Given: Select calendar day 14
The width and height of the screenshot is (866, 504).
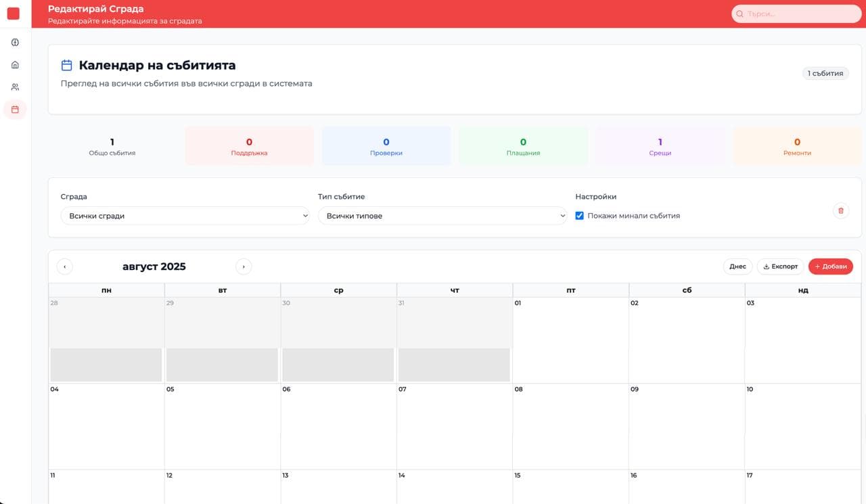Looking at the screenshot, I should point(455,487).
